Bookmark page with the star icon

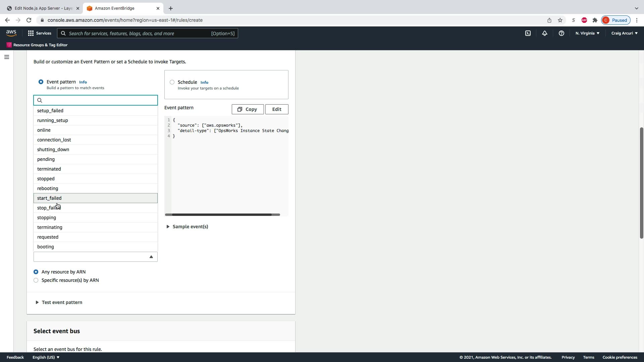[x=560, y=20]
